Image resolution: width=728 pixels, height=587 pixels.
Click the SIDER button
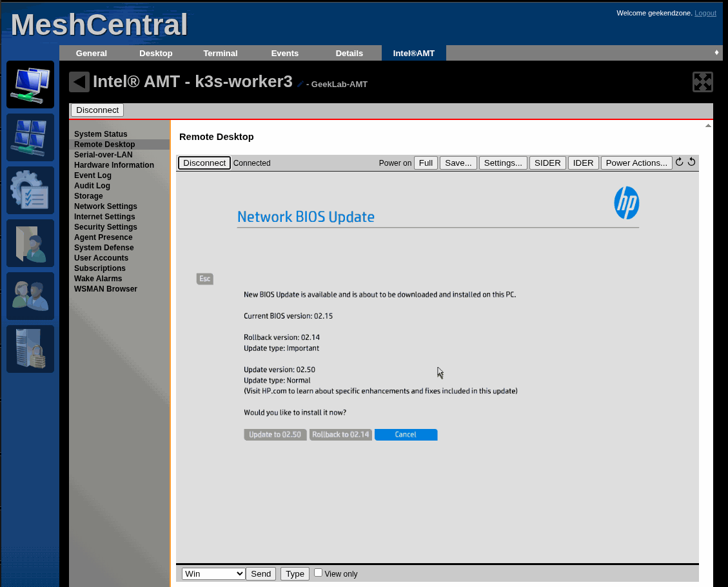[547, 163]
